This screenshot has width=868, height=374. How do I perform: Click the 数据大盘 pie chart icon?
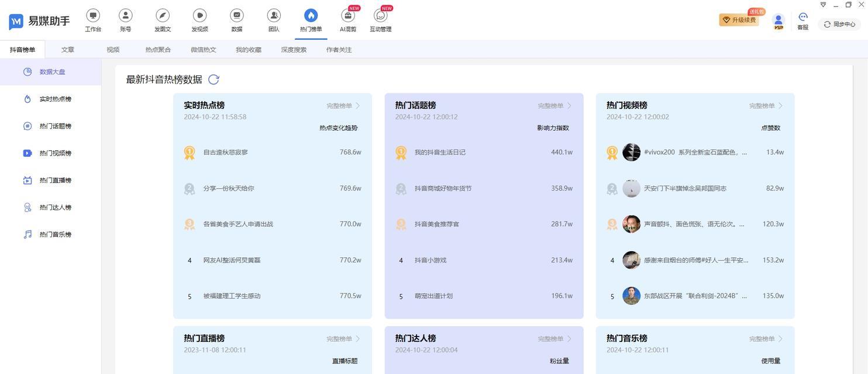click(27, 72)
